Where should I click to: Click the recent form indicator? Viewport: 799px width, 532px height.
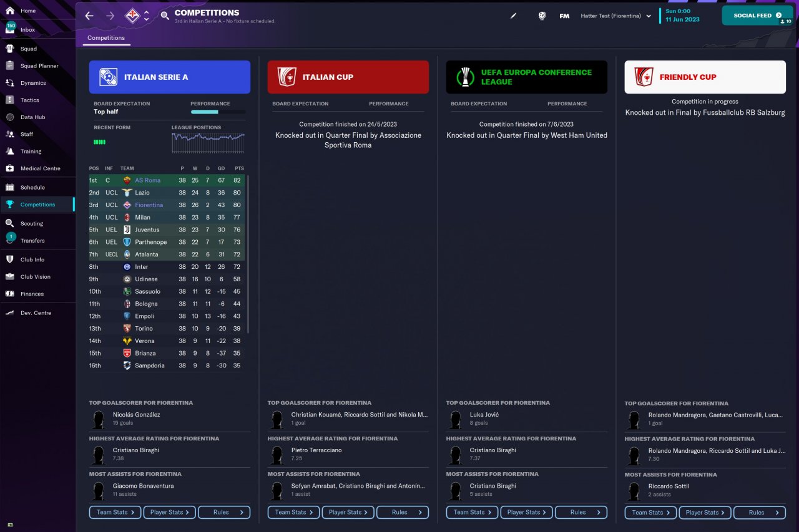[x=100, y=142]
